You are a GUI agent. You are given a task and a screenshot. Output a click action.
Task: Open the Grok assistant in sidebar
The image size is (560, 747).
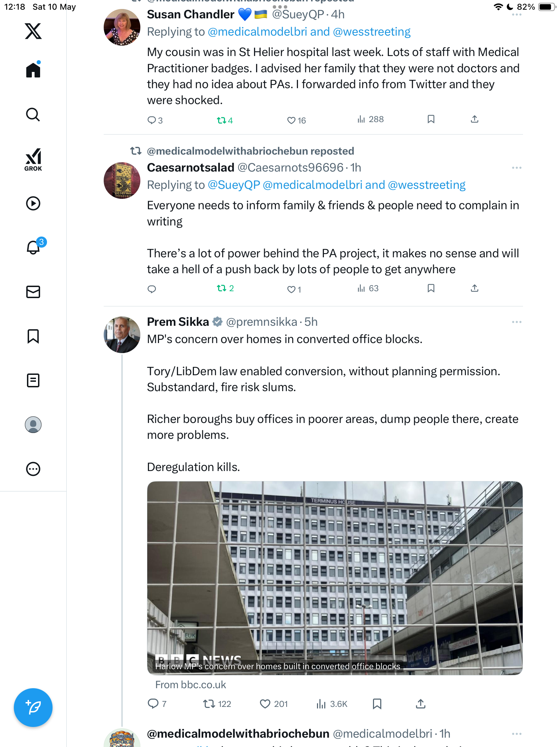click(33, 160)
